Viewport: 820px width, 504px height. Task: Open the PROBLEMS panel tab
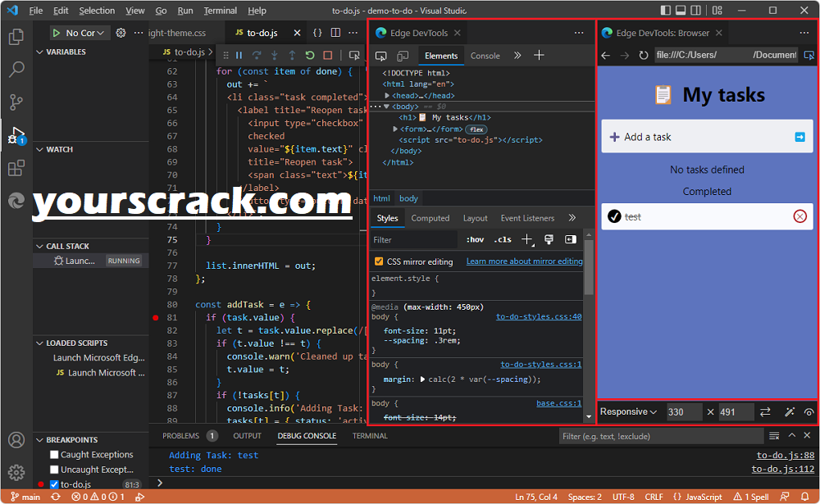(x=180, y=435)
